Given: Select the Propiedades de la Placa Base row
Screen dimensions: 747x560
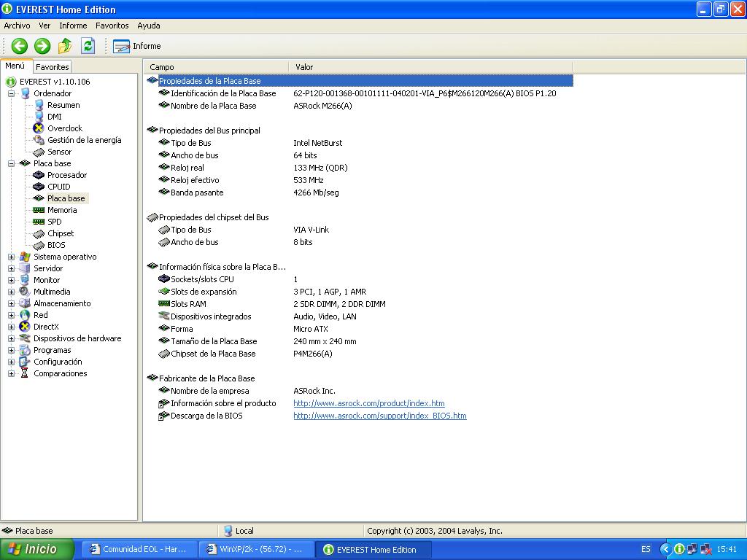Looking at the screenshot, I should tap(360, 81).
